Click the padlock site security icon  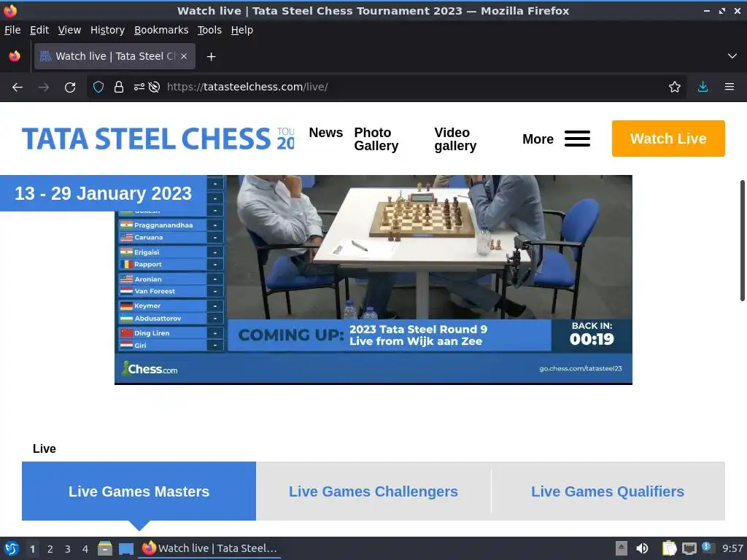(119, 87)
